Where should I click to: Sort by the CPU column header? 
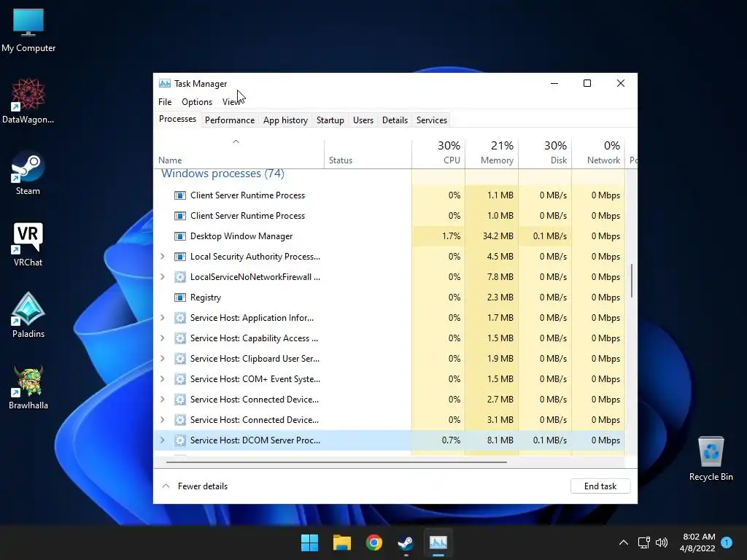(438, 154)
